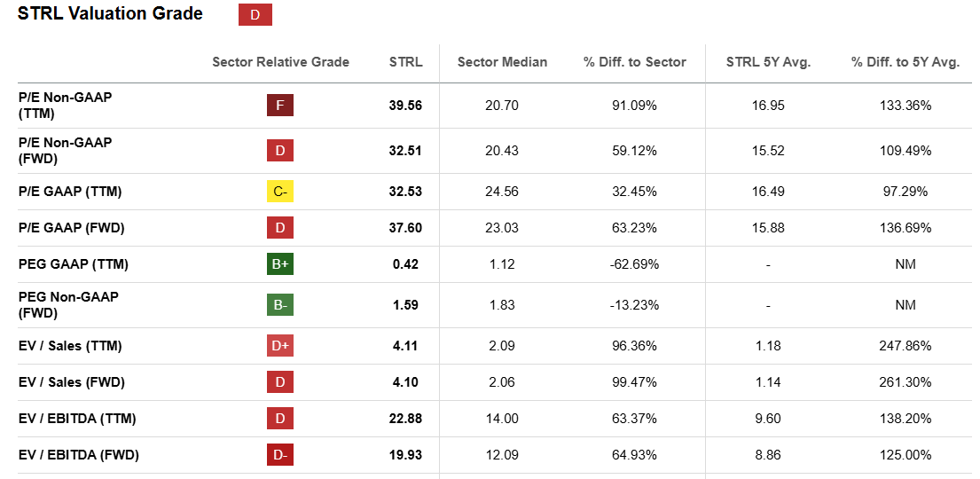Viewport: 980px width, 479px height.
Task: Click the % Diff. to Sector column header
Action: click(x=634, y=62)
